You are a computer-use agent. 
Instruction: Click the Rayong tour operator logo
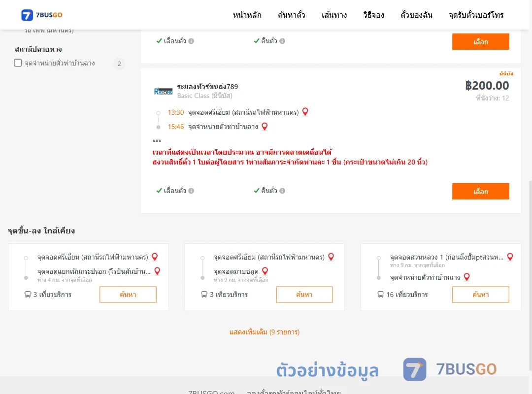tap(163, 91)
